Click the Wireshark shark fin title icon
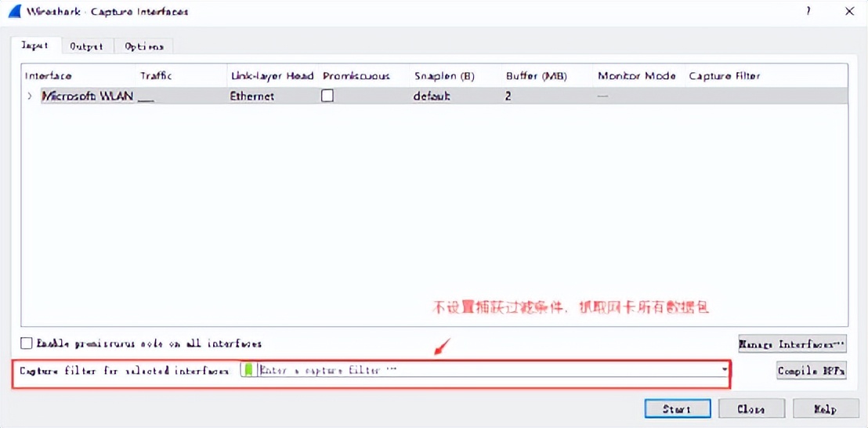The width and height of the screenshot is (868, 428). (x=15, y=11)
